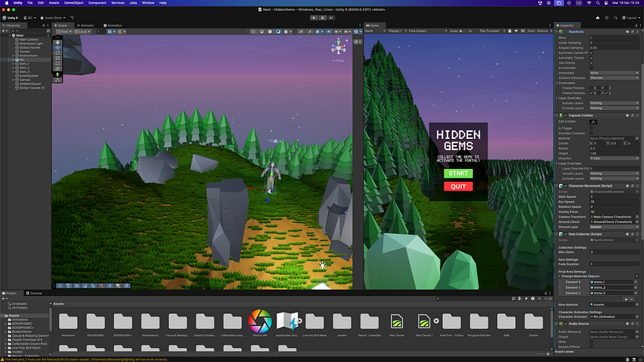Open the GameObject menu
The width and height of the screenshot is (644, 362).
[73, 3]
